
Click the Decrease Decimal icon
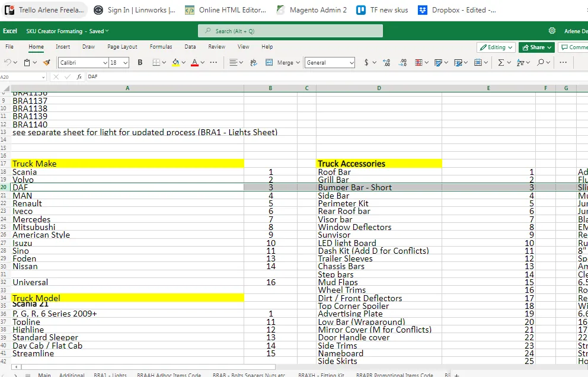click(x=386, y=63)
